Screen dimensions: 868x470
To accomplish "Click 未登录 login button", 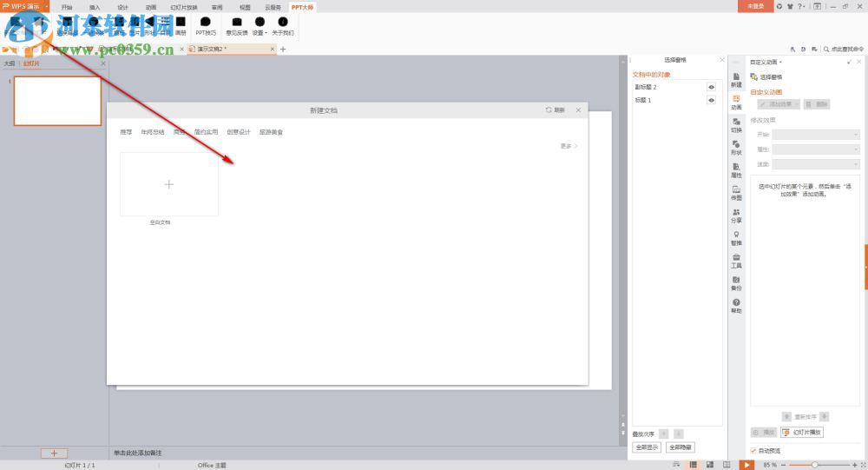I will pos(755,6).
